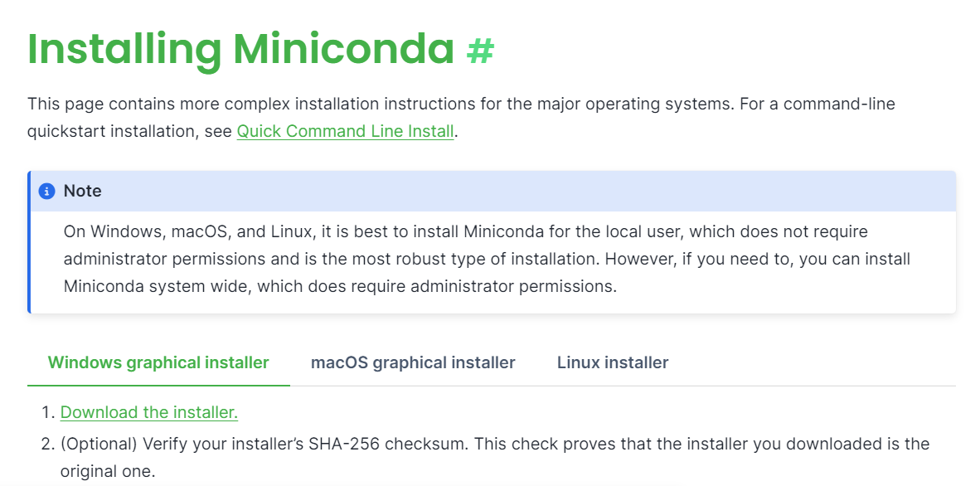This screenshot has height=486, width=980.
Task: Click the sentence starting 'On Windows, macOS, and Linux'
Action: pyautogui.click(x=488, y=259)
